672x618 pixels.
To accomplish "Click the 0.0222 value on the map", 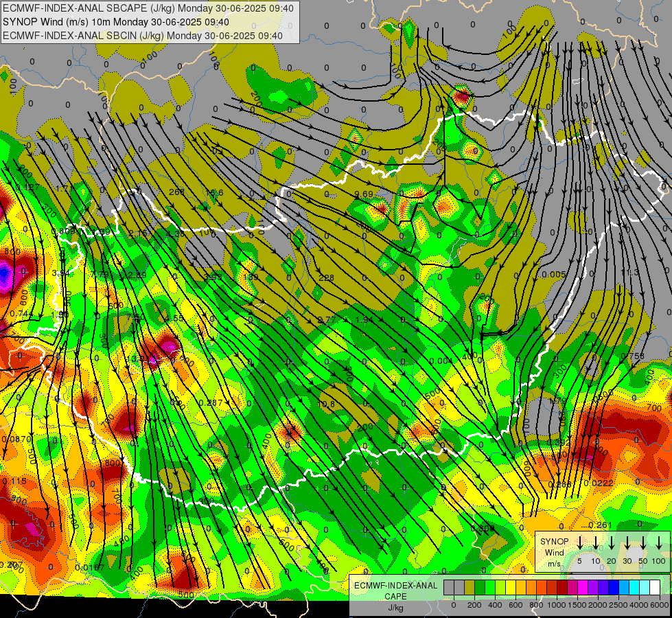I will (599, 483).
